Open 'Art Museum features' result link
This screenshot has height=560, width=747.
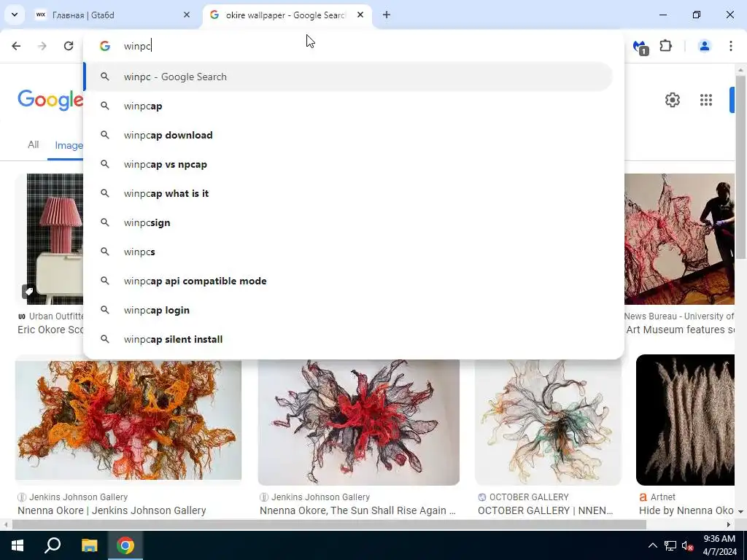pyautogui.click(x=680, y=330)
